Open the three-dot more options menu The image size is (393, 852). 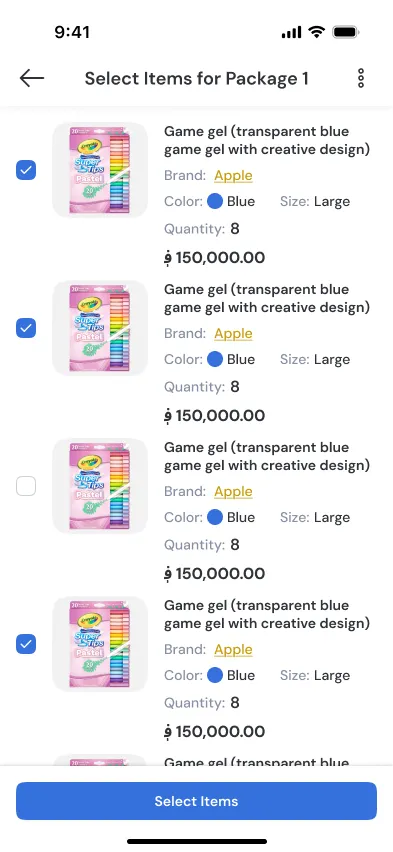click(x=360, y=78)
